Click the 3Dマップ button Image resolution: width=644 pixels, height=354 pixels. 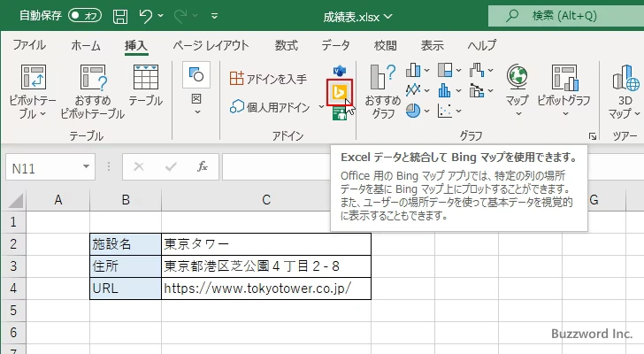point(625,91)
